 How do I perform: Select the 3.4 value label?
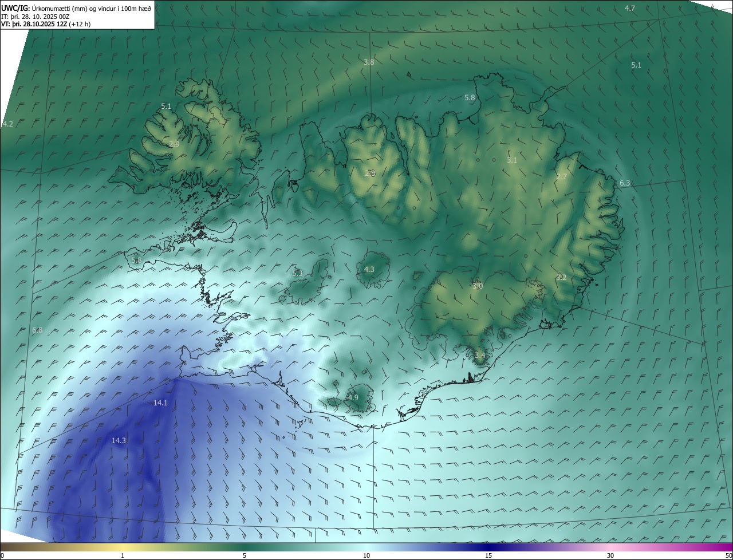[x=480, y=356]
